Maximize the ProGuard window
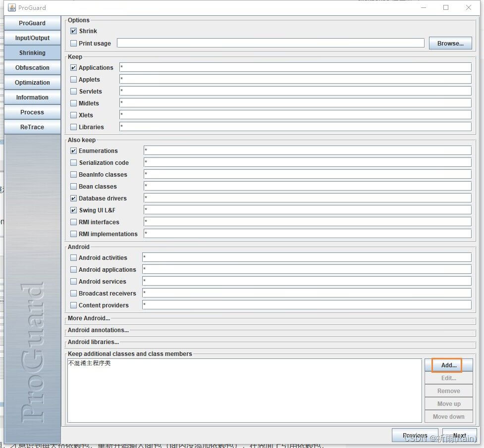Screen dimensions: 484x448 (x=446, y=7)
